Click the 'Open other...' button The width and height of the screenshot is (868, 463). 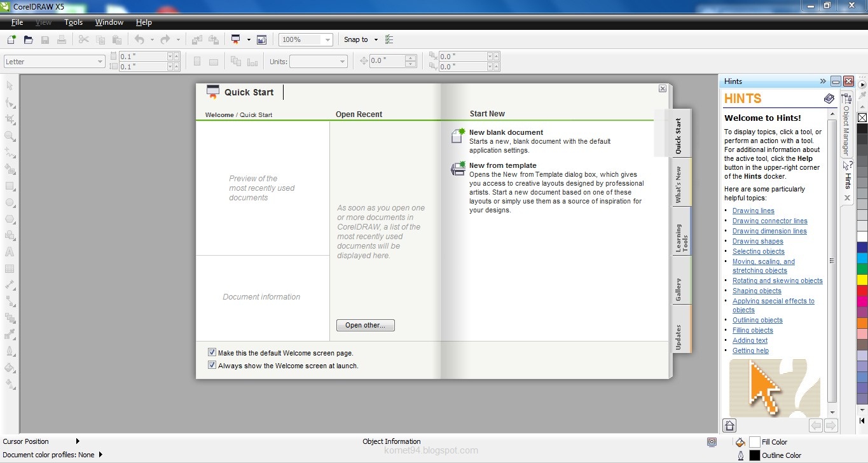(366, 325)
